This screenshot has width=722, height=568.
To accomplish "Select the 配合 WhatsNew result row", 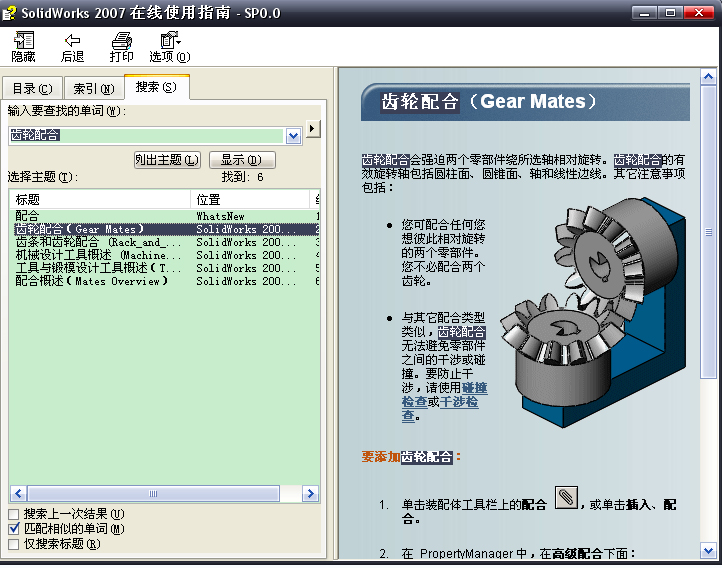I will (165, 216).
